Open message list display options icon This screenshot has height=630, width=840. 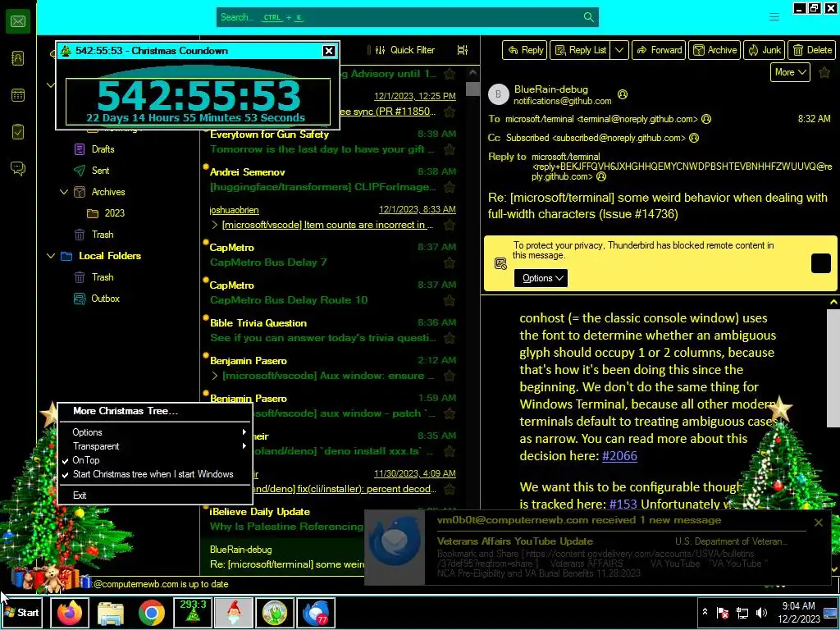(x=463, y=50)
